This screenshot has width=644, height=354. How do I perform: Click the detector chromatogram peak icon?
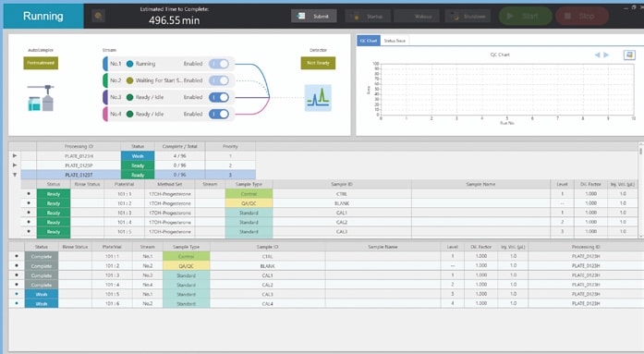coord(318,98)
